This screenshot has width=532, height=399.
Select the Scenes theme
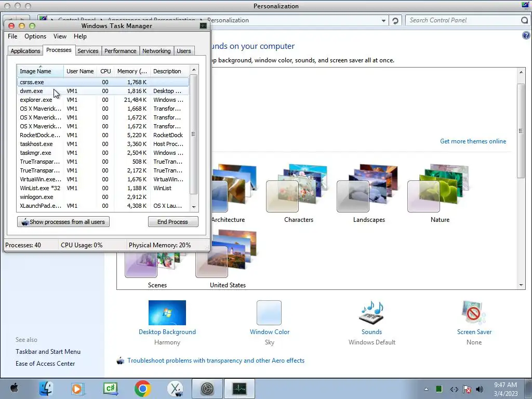pos(157,271)
